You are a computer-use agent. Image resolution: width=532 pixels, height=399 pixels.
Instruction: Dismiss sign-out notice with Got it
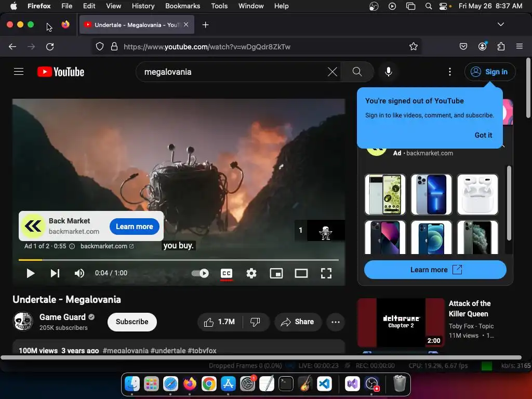point(483,135)
